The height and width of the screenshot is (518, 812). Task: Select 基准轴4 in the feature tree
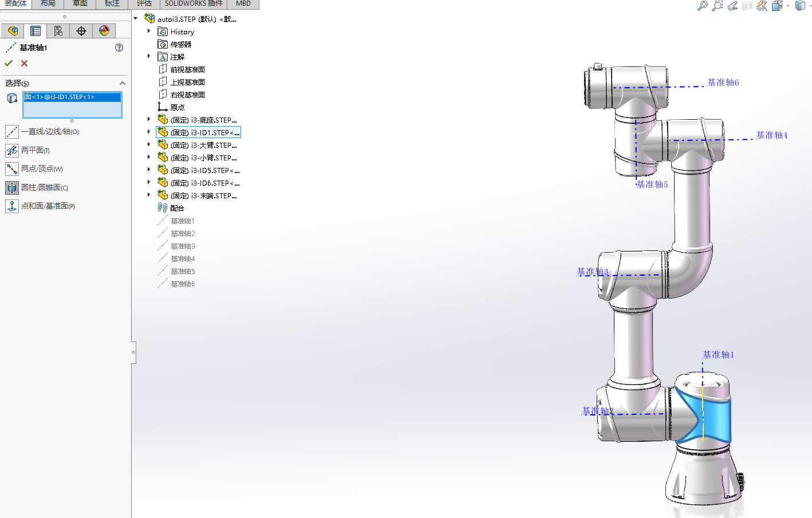[176, 258]
